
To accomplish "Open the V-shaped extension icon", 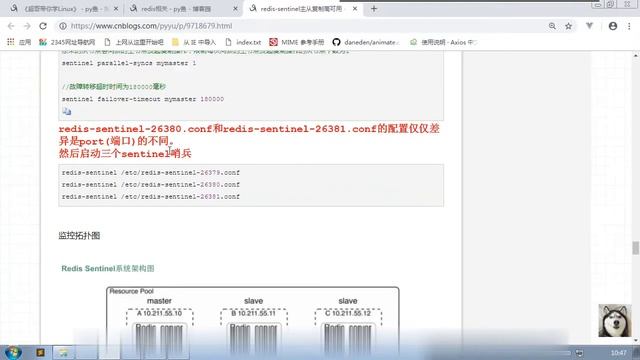I will pos(589,26).
